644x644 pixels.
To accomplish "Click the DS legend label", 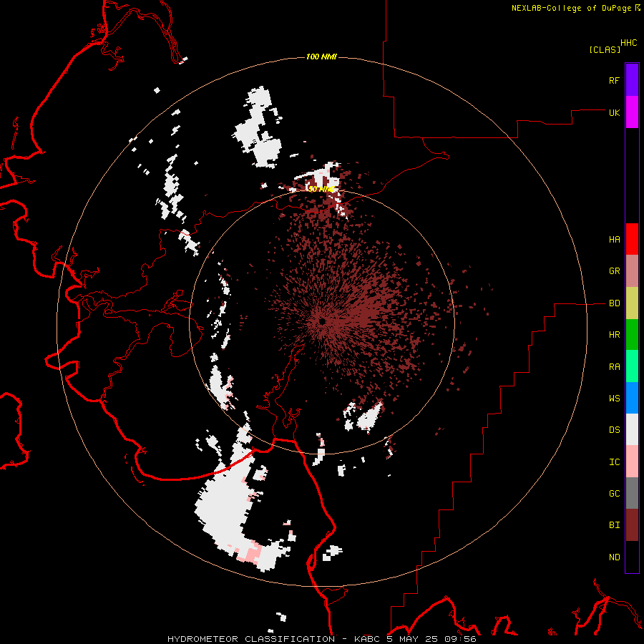I will click(x=614, y=430).
